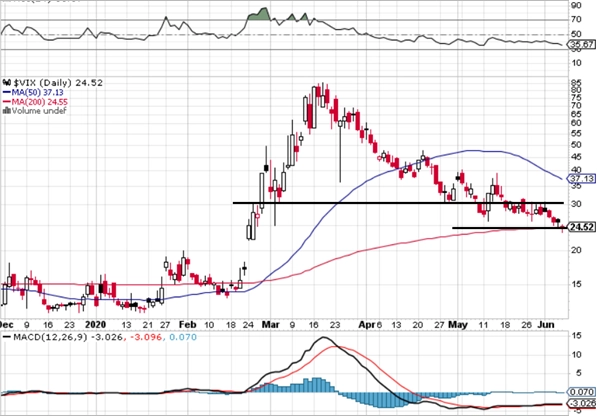Select the May label on the date axis
Screen dimensions: 597x416
457,325
